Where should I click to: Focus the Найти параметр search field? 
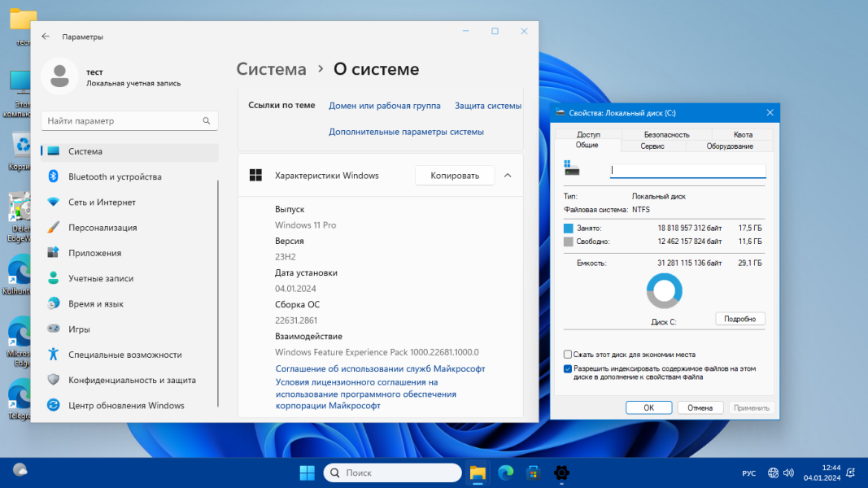pyautogui.click(x=129, y=120)
